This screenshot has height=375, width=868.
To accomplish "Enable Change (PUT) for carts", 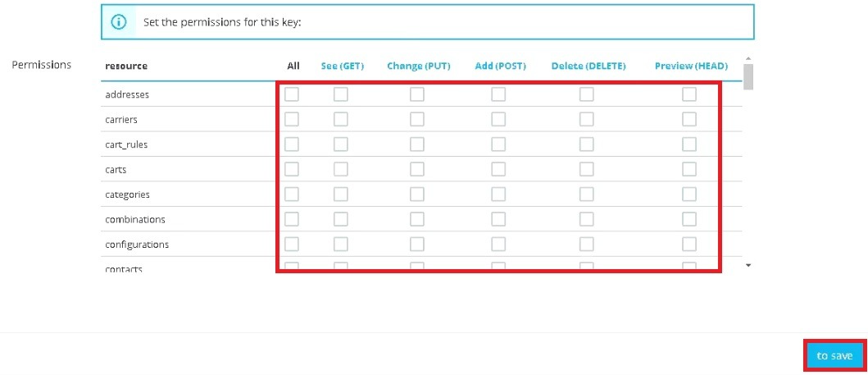I will 417,169.
